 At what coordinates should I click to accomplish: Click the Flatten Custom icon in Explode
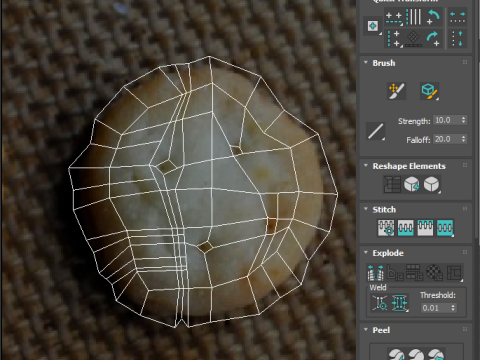[x=454, y=273]
